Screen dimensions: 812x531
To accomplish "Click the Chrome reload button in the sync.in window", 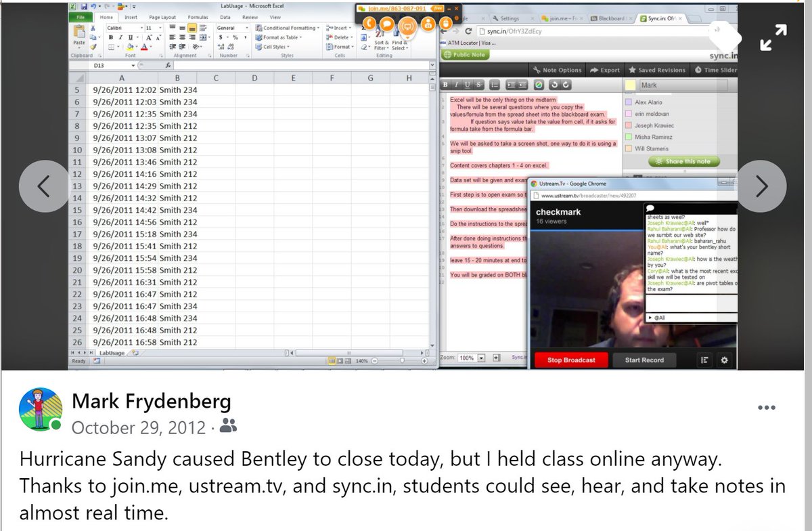I will point(468,31).
